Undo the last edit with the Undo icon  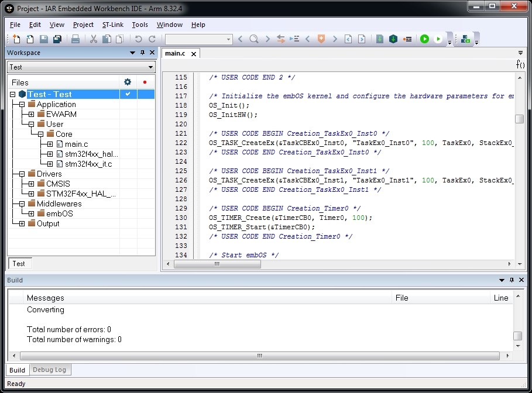click(138, 39)
